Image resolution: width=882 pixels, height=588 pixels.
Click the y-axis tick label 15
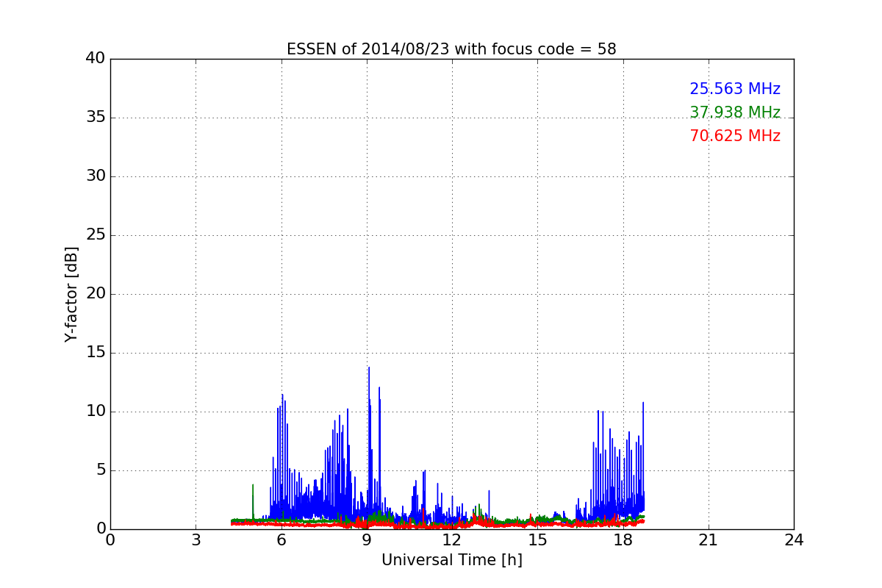click(x=95, y=353)
